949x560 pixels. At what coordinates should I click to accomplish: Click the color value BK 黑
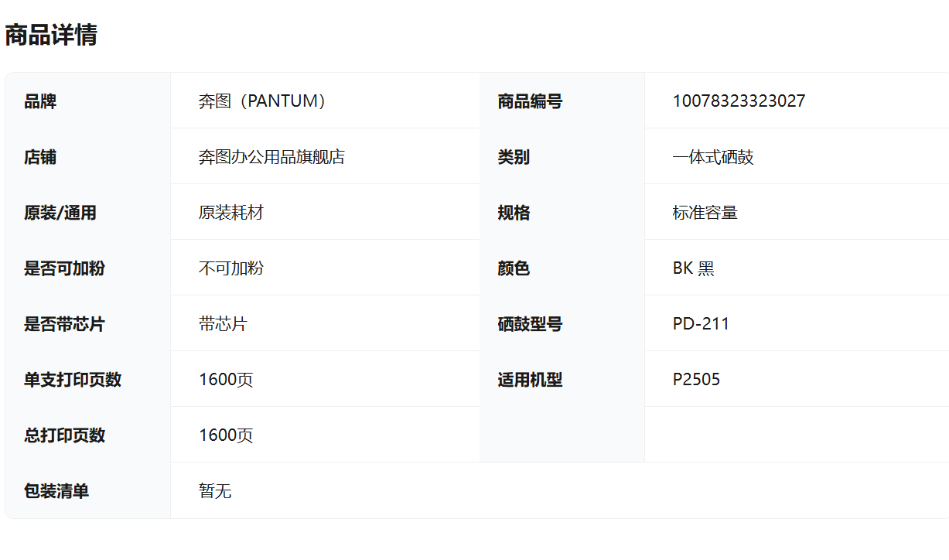point(694,268)
